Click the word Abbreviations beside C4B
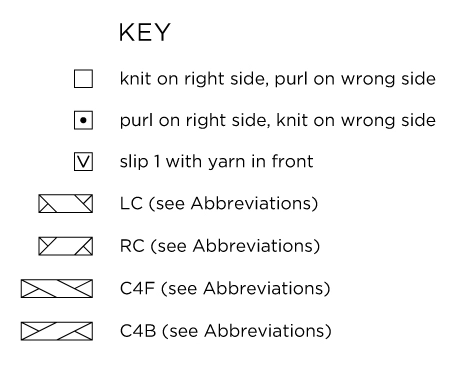Image resolution: width=457 pixels, height=367 pixels. point(265,331)
